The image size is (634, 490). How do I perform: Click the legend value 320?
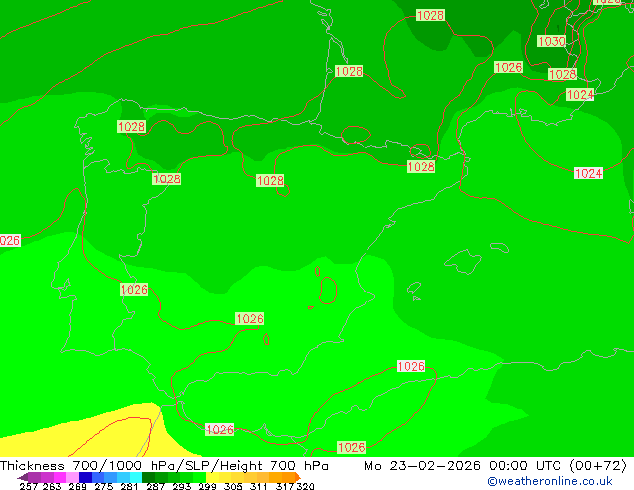[305, 486]
